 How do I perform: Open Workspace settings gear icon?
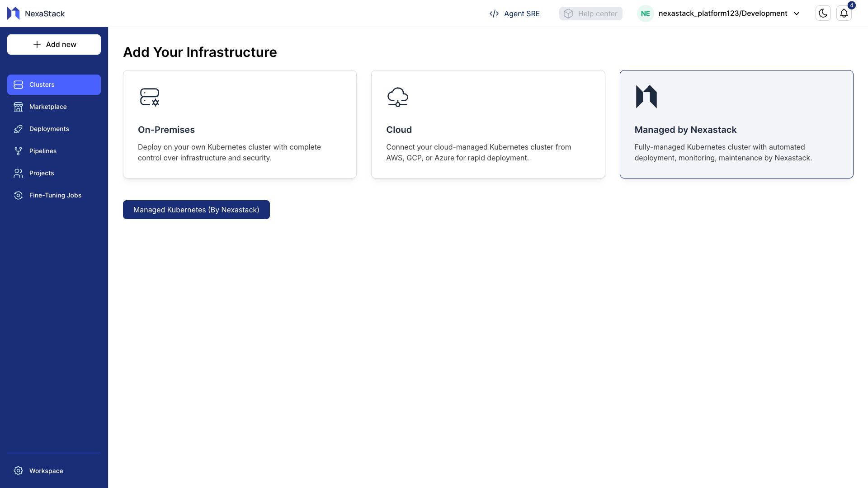pyautogui.click(x=18, y=471)
